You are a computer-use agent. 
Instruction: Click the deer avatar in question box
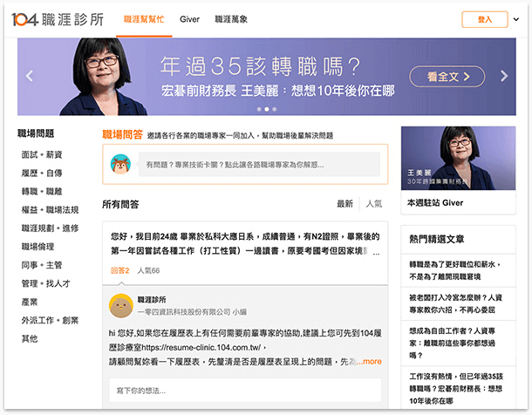pos(120,164)
